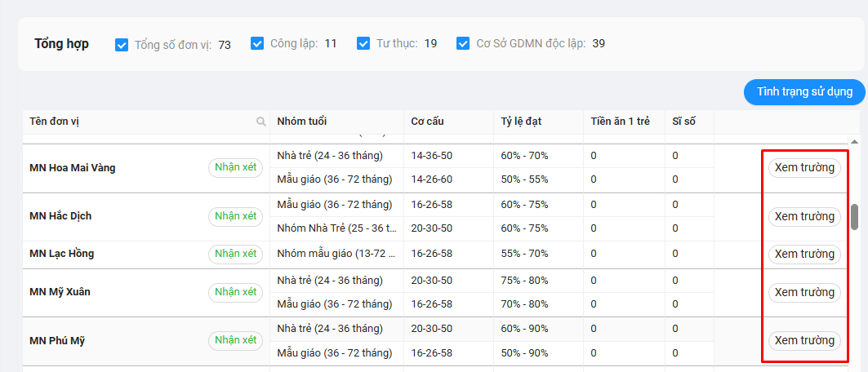This screenshot has height=372, width=868.
Task: Uncheck the Tổng số đơn vị checkbox
Action: click(122, 44)
